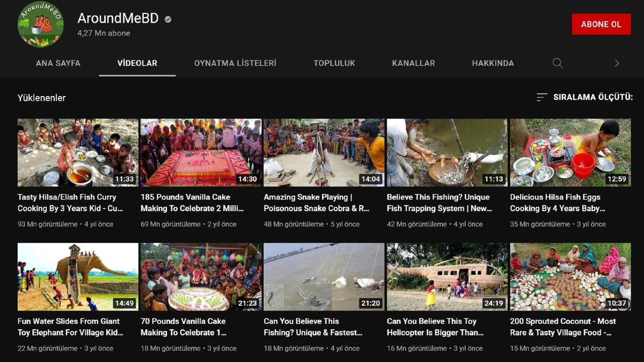Open the snake playing video thumbnail

pyautogui.click(x=323, y=152)
